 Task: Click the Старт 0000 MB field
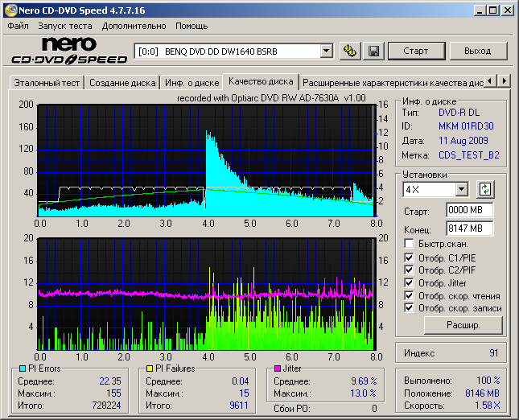point(469,210)
